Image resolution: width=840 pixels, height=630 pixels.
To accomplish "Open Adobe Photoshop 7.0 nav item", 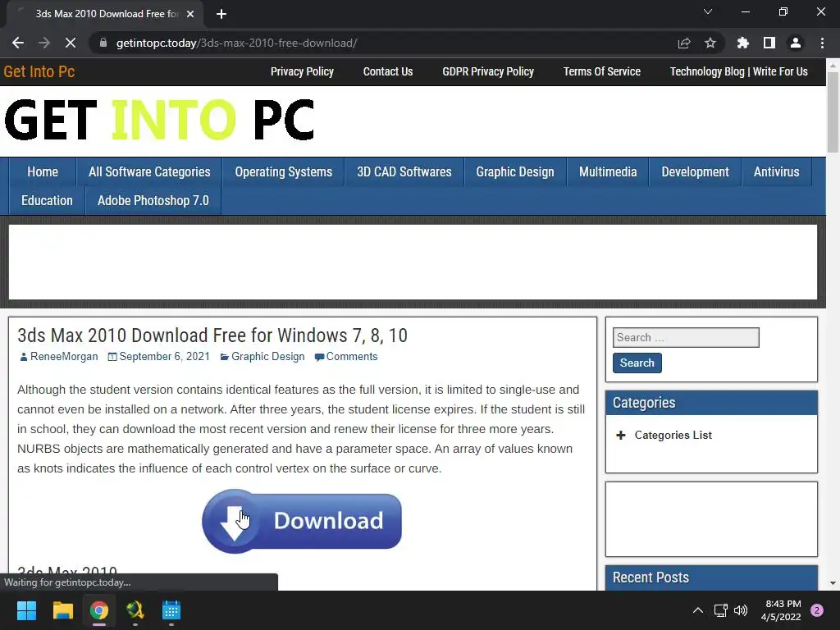I will tap(153, 201).
